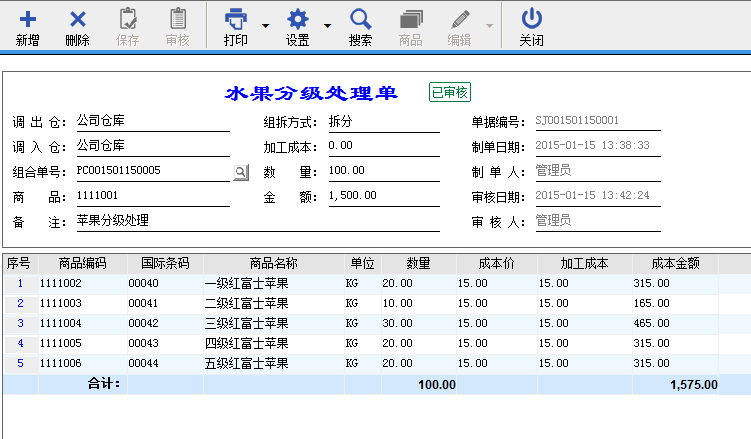Click the 备注 field 苹果分级处理
Screen dimensions: 751x439
(258, 220)
